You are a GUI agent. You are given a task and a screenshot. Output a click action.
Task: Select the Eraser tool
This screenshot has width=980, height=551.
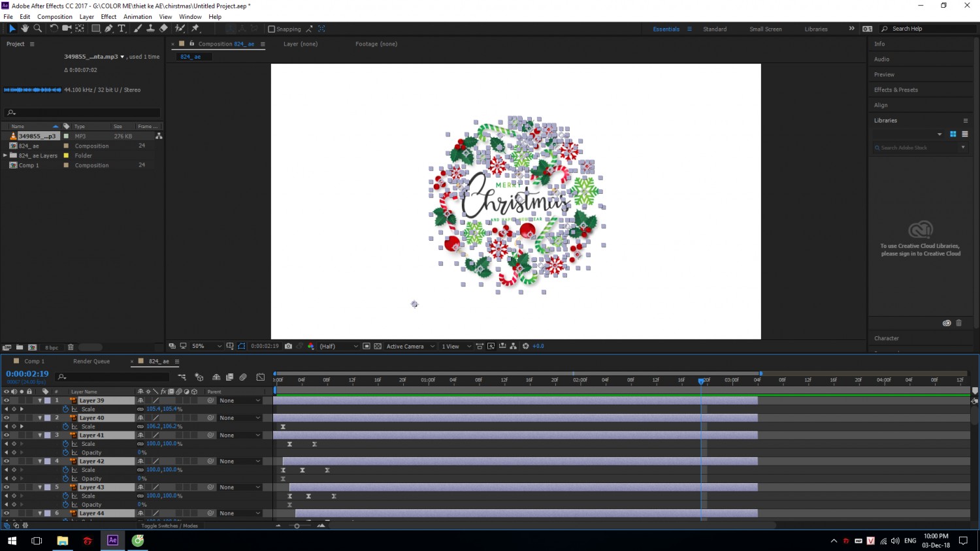click(163, 29)
